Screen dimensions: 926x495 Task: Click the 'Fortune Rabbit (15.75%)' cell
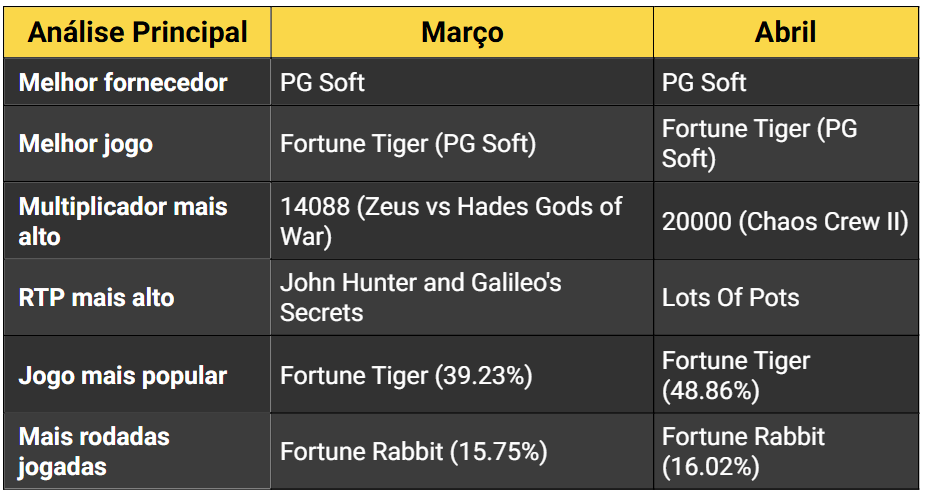414,451
